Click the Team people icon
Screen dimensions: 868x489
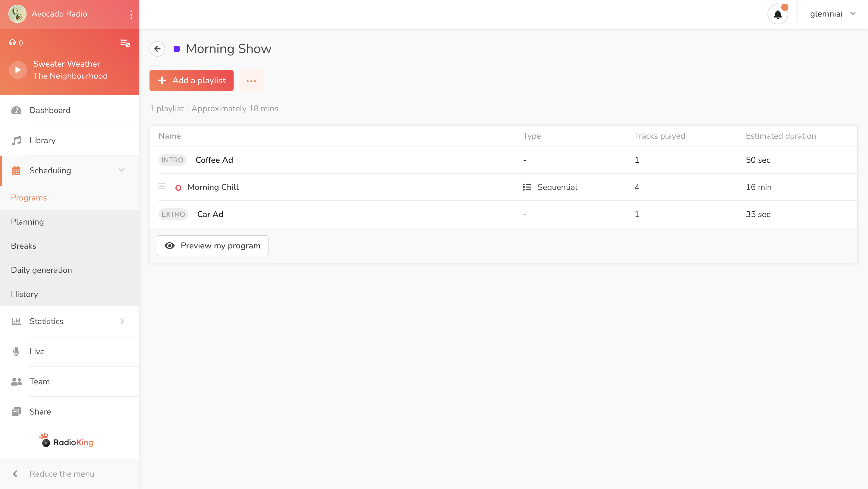pos(16,381)
